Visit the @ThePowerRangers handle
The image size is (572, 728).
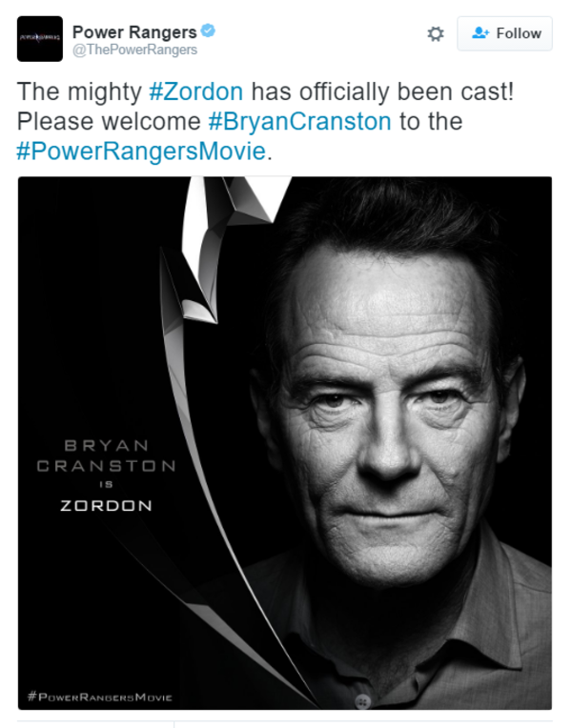click(x=134, y=51)
